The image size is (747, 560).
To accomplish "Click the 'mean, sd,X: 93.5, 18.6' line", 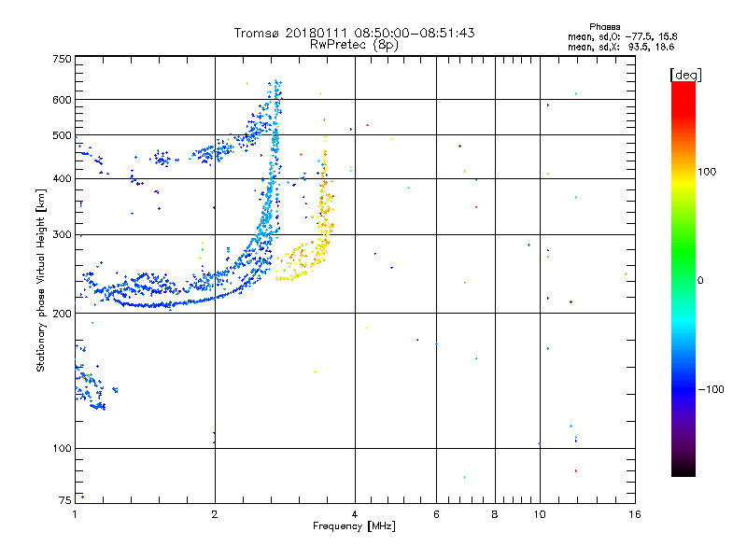I will coord(621,47).
